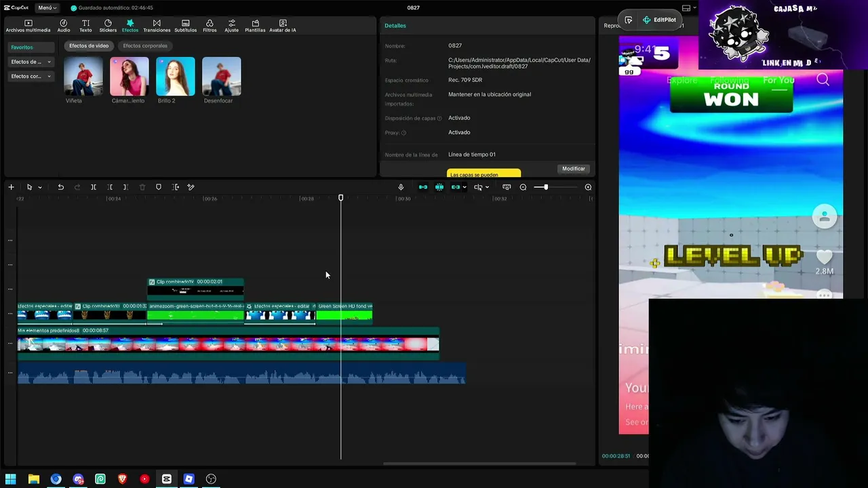Open the Menú dropdown
The image size is (868, 488).
click(47, 7)
